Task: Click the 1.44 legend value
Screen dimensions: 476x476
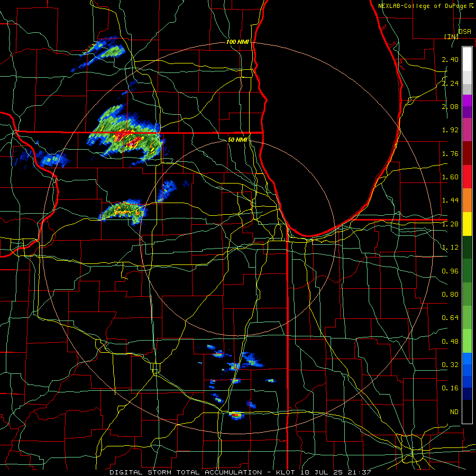Action: (x=450, y=200)
